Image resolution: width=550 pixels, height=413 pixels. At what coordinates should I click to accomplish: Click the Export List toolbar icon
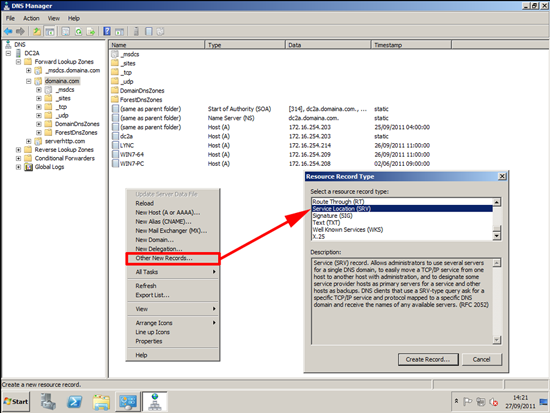tap(91, 32)
